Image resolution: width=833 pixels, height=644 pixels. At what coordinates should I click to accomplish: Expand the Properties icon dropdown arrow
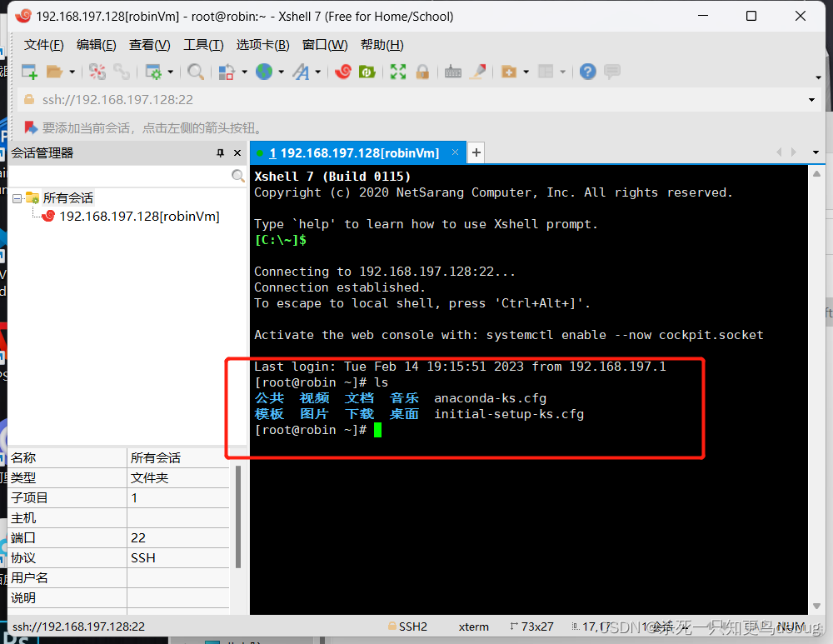[171, 72]
